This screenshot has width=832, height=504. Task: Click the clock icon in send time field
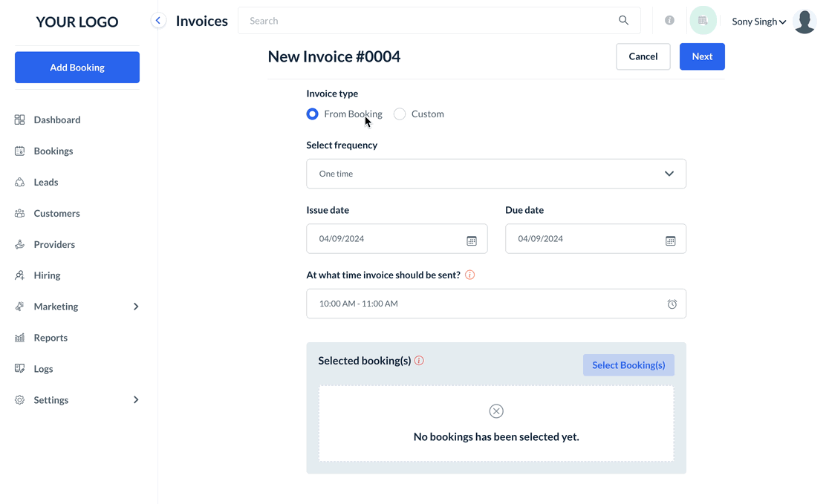pos(672,304)
